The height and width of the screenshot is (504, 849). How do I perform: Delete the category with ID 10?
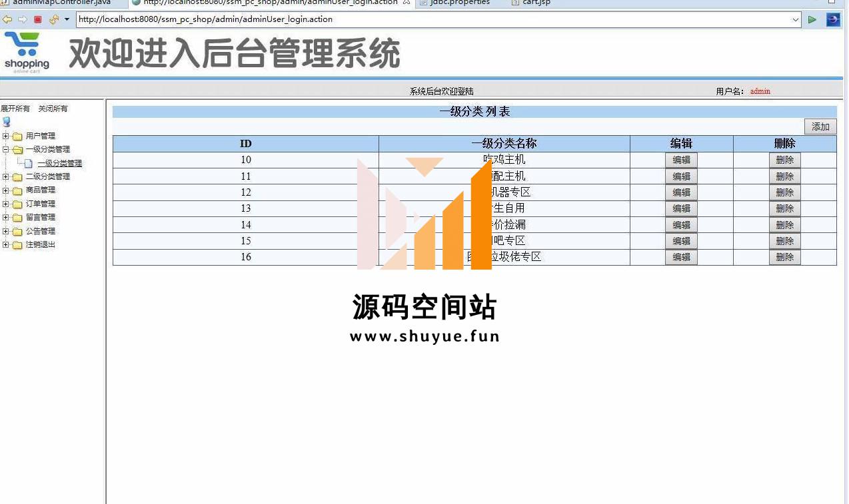point(785,160)
